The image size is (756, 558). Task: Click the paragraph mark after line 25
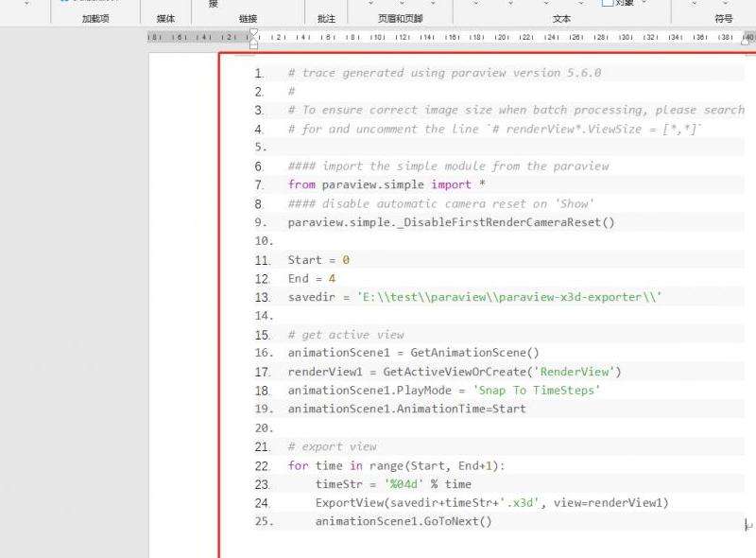(748, 525)
